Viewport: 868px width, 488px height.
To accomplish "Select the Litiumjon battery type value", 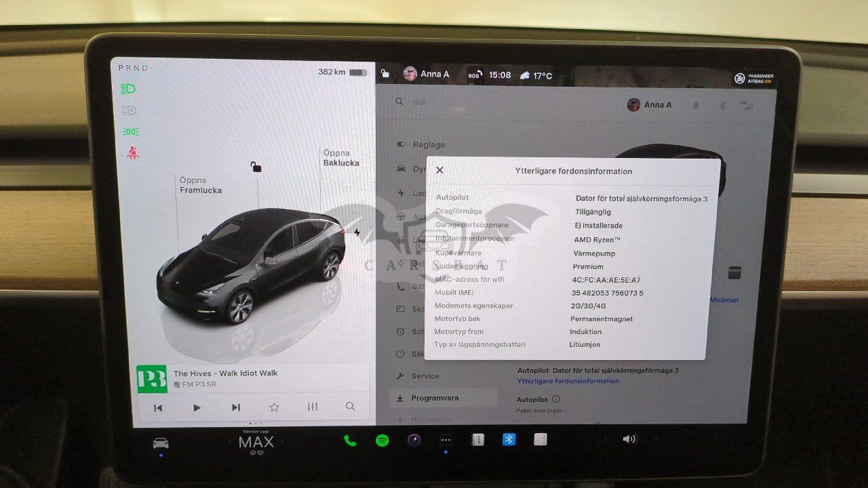I will coord(585,345).
